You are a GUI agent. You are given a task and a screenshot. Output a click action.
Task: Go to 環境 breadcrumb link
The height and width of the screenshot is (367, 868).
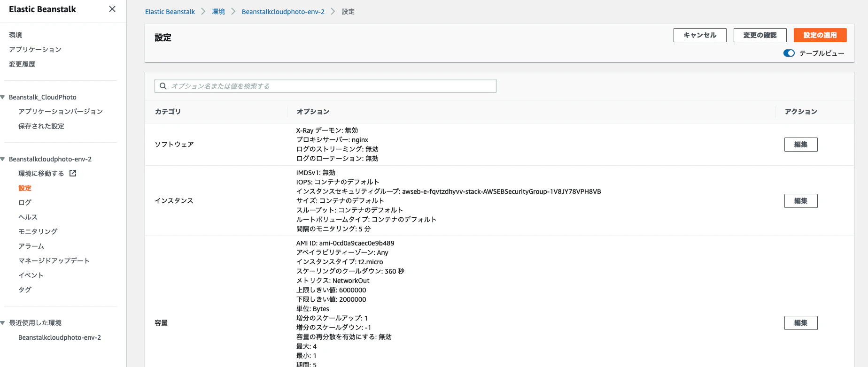pyautogui.click(x=218, y=12)
